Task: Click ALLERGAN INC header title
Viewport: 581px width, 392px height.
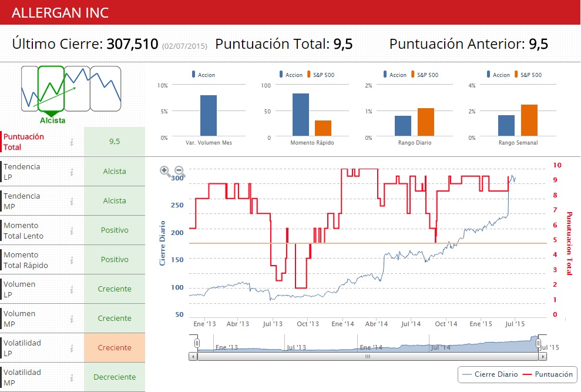Action: coord(60,12)
